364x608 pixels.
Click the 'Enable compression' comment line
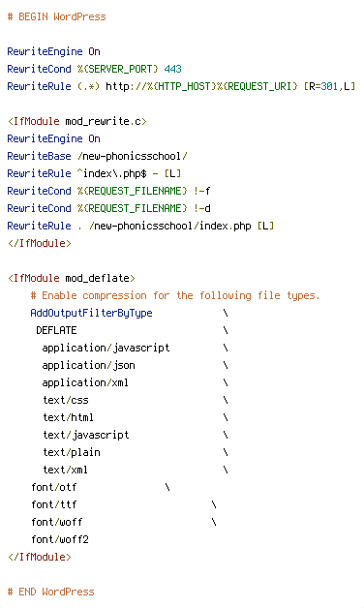point(175,295)
